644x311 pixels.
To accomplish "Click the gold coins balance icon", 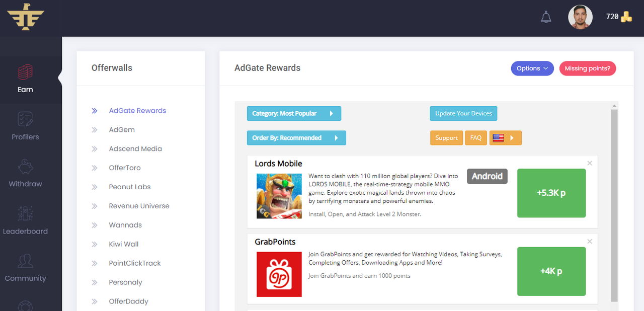I will click(626, 17).
